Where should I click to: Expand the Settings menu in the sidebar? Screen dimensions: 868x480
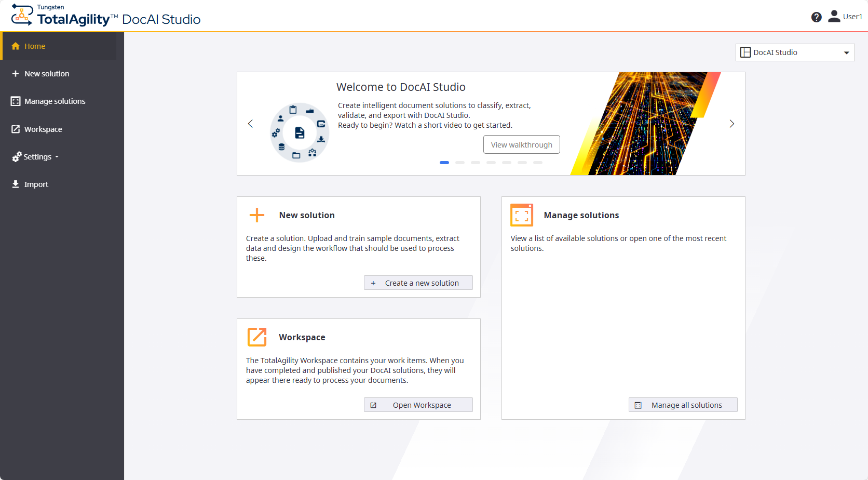click(35, 156)
